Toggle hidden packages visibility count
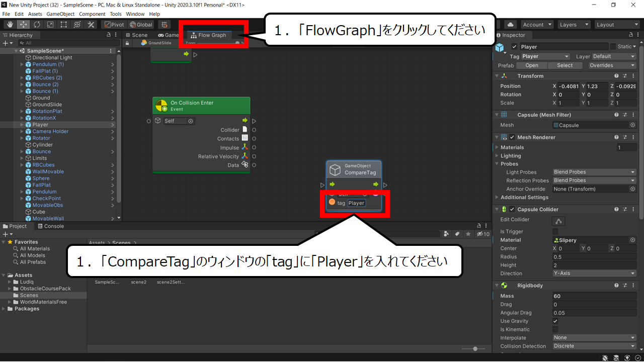Image resolution: width=644 pixels, height=362 pixels. (483, 234)
